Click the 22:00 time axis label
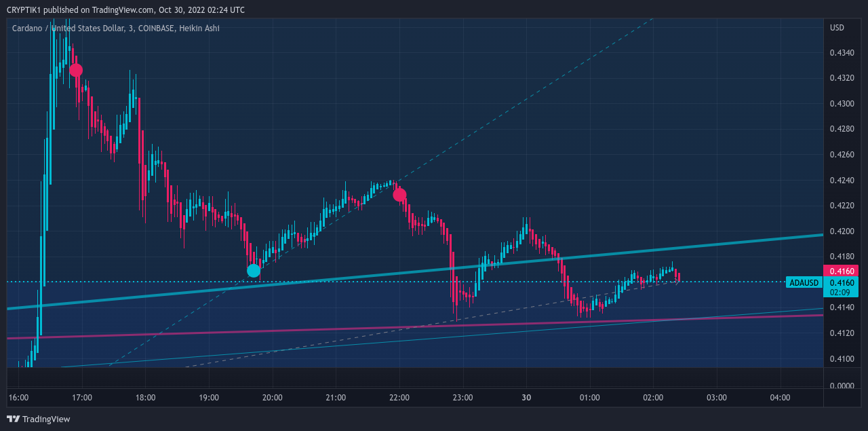Screen dimensions: 868x431 (x=399, y=398)
